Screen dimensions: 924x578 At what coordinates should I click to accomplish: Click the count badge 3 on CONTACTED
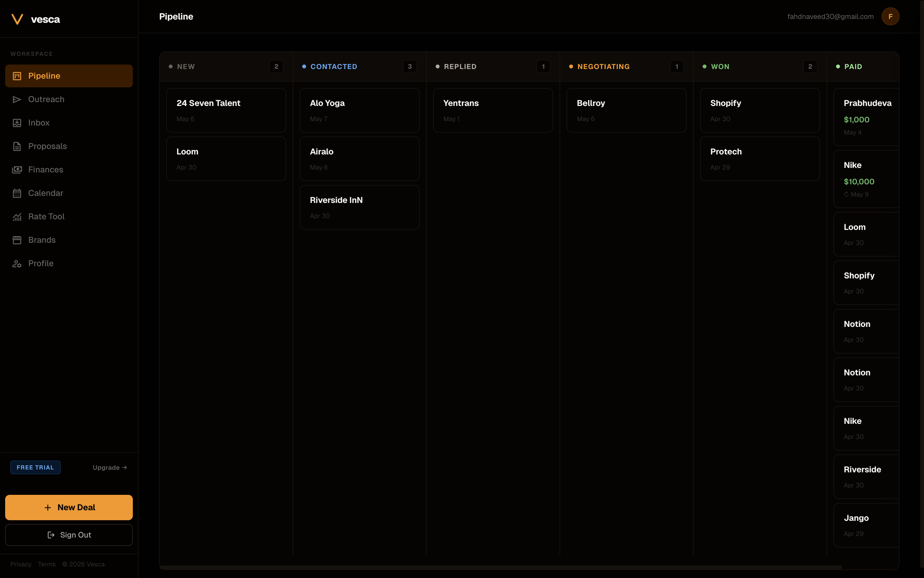click(410, 66)
